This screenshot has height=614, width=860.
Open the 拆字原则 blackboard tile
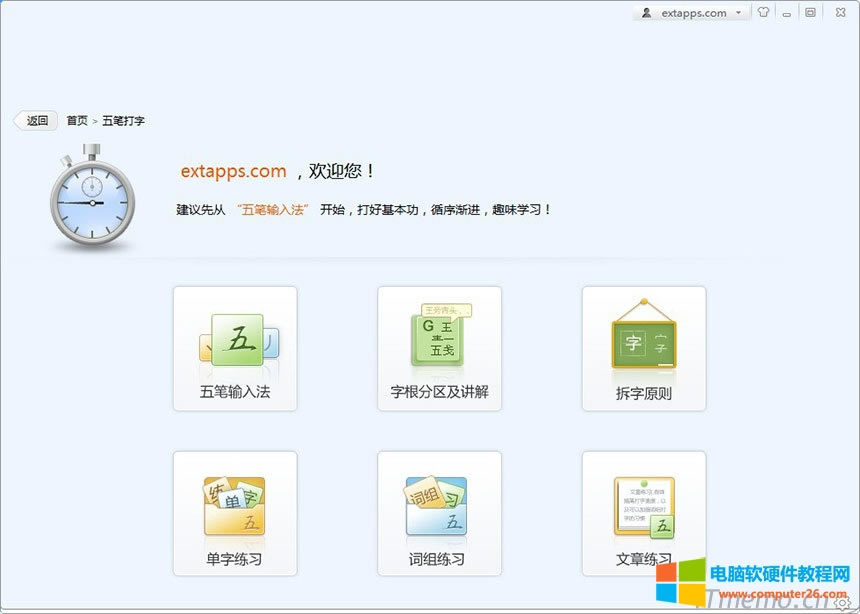click(644, 348)
